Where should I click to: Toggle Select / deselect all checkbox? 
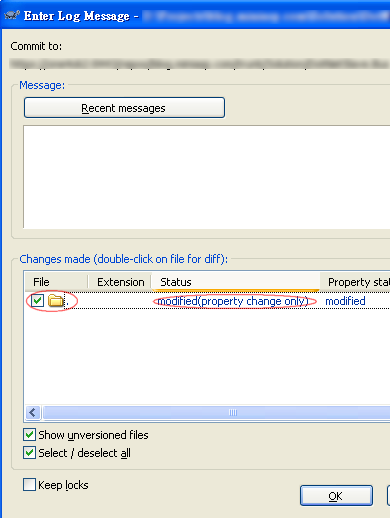[x=29, y=453]
